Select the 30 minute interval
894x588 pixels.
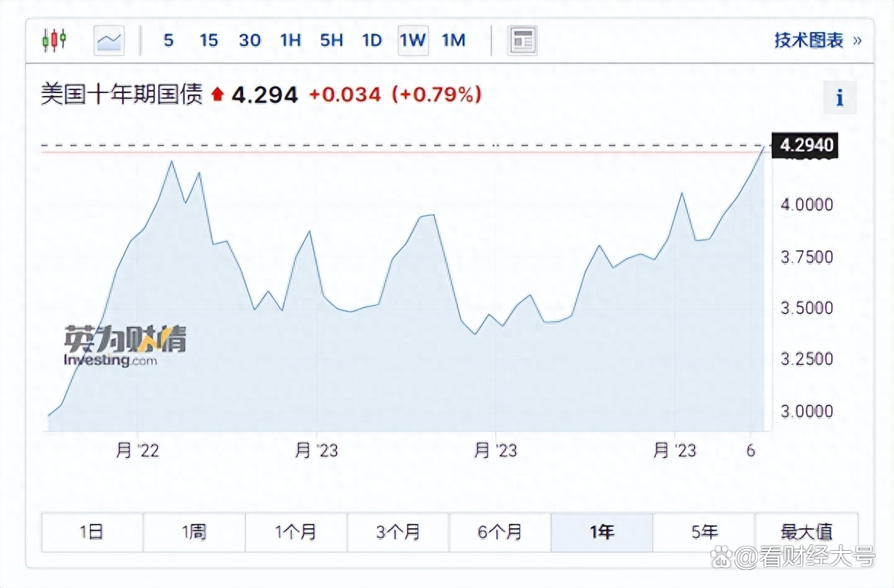250,40
